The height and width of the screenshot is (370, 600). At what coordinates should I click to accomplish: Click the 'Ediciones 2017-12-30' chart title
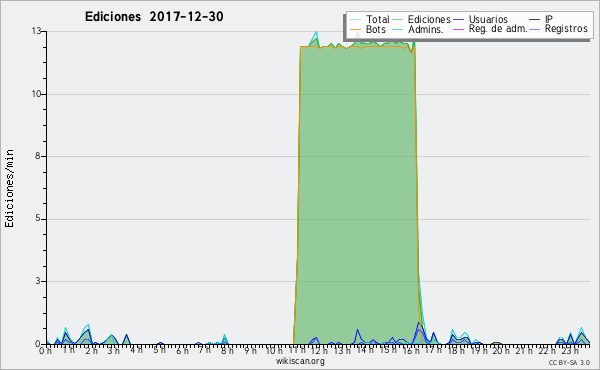point(154,17)
